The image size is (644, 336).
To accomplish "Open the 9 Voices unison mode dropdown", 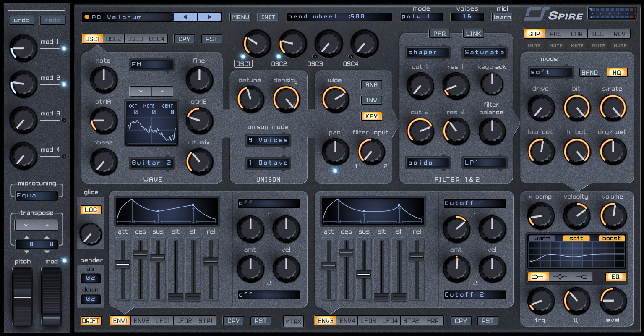I will point(268,140).
